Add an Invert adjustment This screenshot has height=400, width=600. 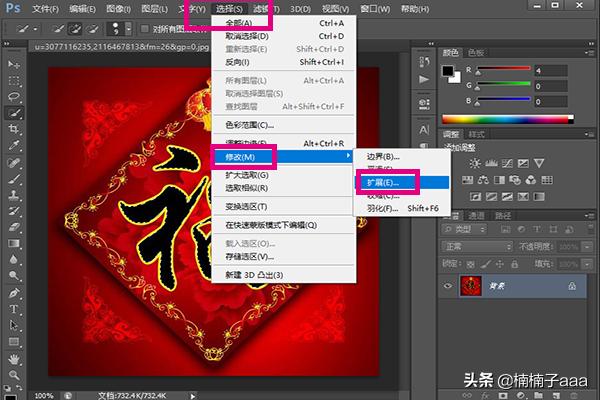coord(475,197)
